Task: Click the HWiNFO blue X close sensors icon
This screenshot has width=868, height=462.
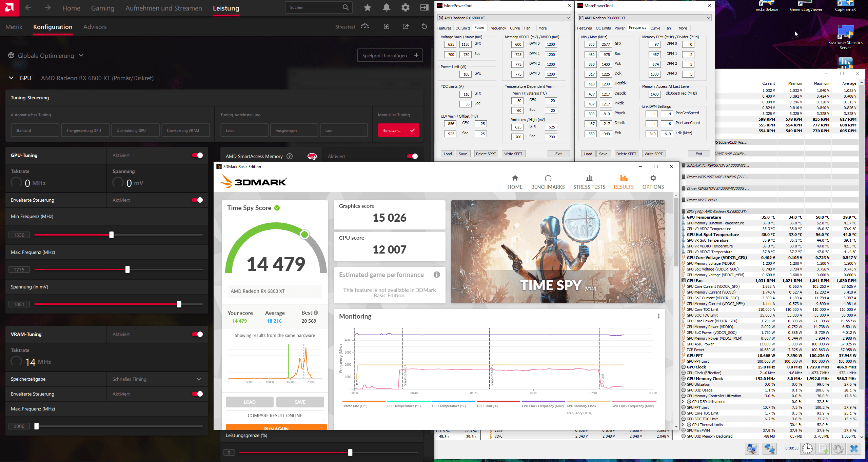Action: coord(854,449)
